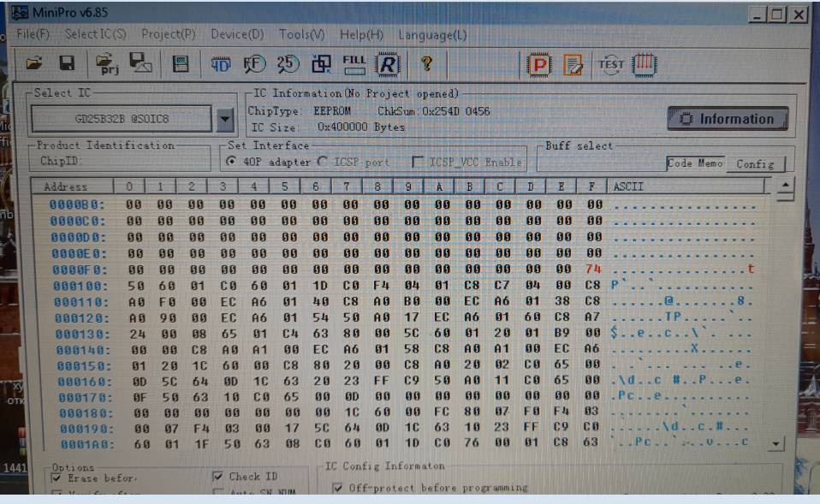Open the Help(H) menu
The height and width of the screenshot is (504, 820).
361,34
